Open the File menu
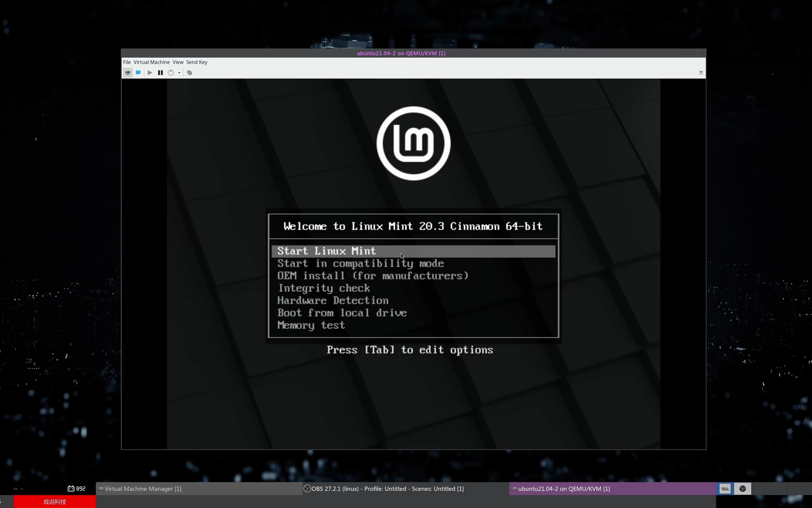The height and width of the screenshot is (508, 812). click(x=127, y=62)
